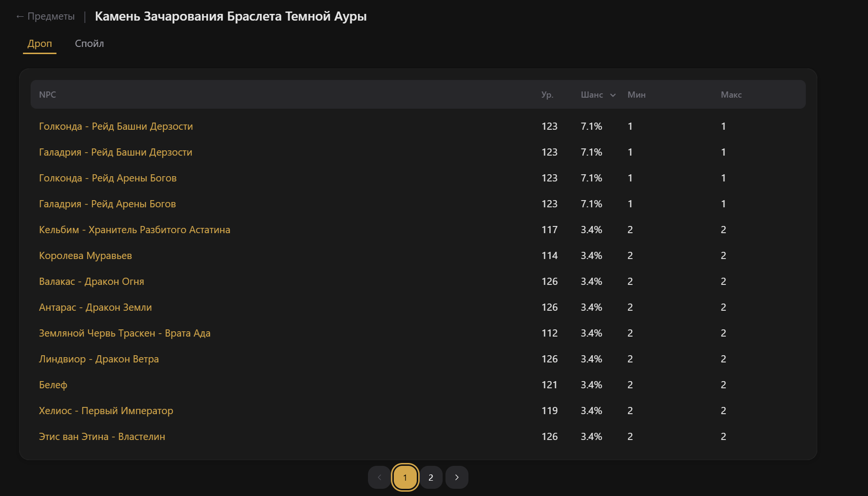Open Кельбим - Хранитель Разбитого Астатина

click(x=134, y=230)
